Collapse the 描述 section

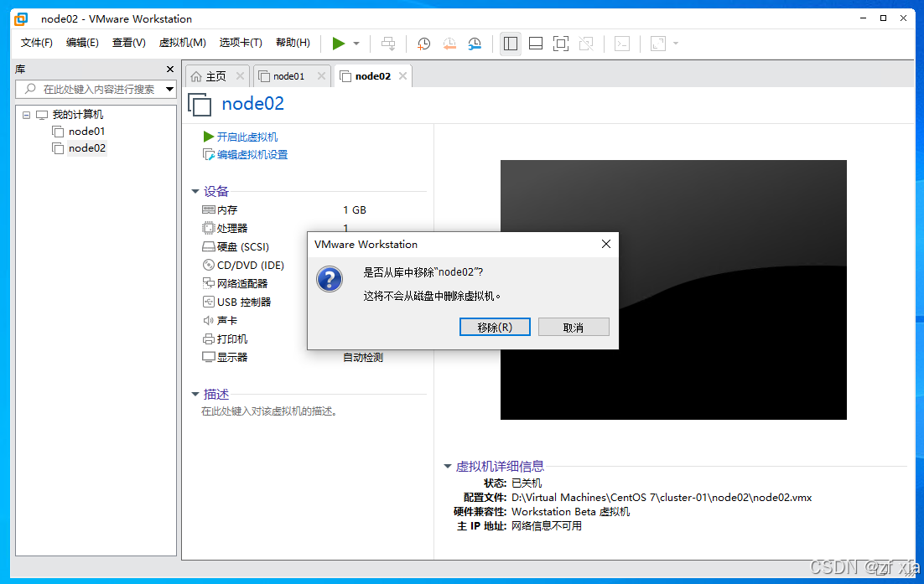tap(195, 394)
